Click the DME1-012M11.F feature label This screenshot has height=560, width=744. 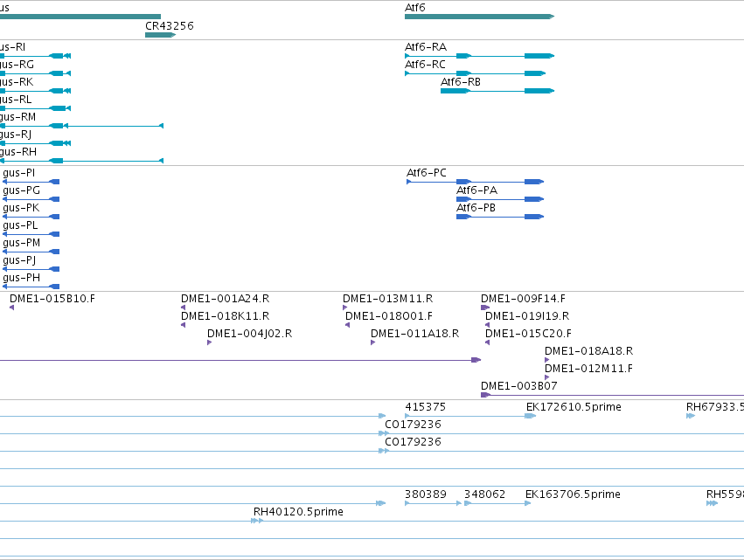(x=588, y=369)
